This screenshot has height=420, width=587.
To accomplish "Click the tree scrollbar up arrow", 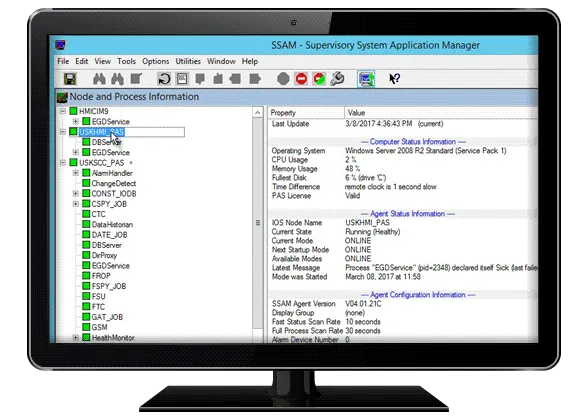I will pyautogui.click(x=258, y=113).
